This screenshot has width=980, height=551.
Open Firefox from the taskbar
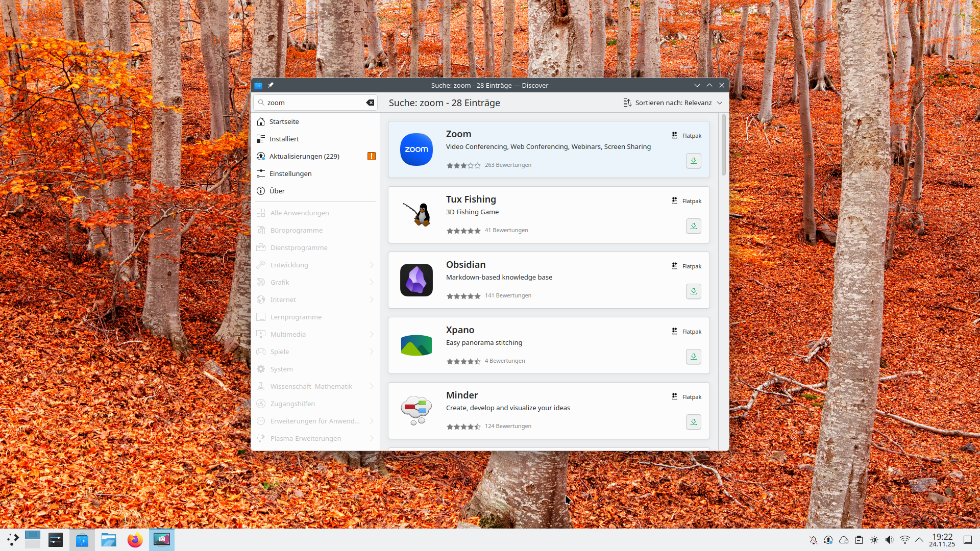click(135, 540)
